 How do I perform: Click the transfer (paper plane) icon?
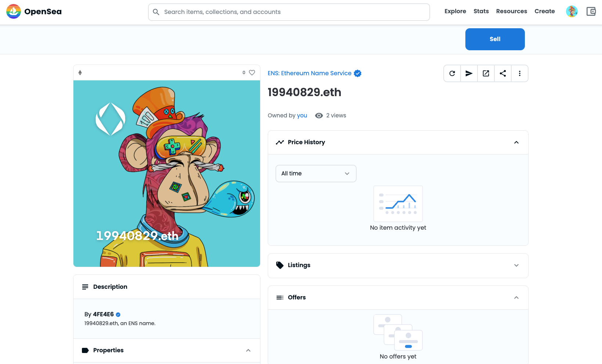coord(469,73)
